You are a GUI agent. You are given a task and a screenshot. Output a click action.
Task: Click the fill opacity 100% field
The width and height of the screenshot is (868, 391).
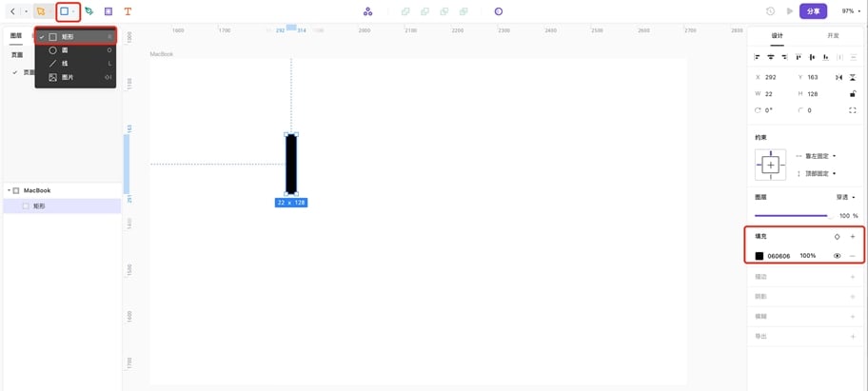[x=808, y=256]
